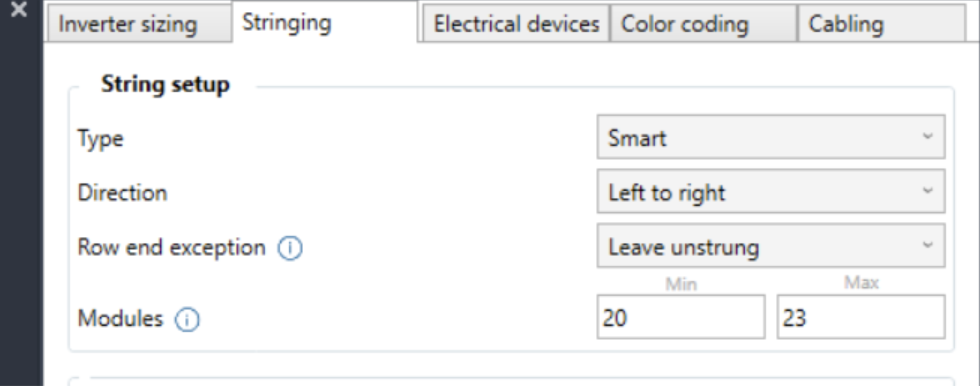Close the panel with the X icon
This screenshot has width=980, height=386.
[19, 9]
